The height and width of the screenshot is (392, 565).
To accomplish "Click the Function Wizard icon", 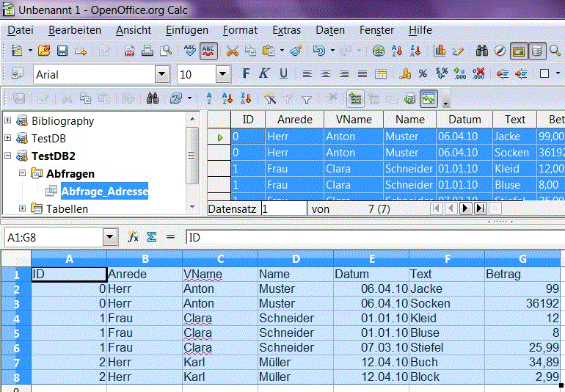I will click(134, 237).
